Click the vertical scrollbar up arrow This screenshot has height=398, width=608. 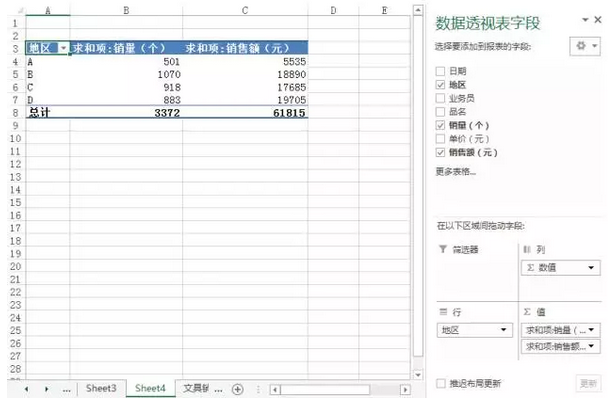(x=418, y=10)
